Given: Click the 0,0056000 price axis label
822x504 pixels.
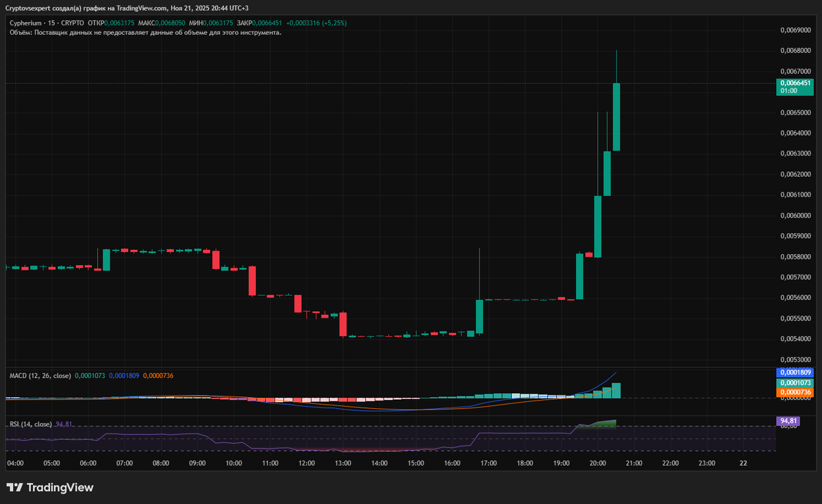Looking at the screenshot, I should (x=795, y=297).
